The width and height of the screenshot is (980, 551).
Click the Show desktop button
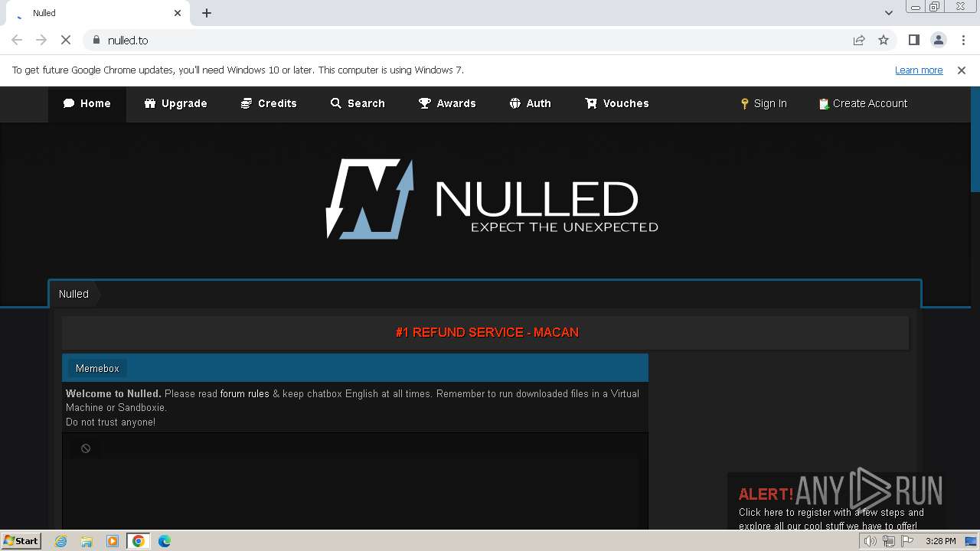click(972, 541)
